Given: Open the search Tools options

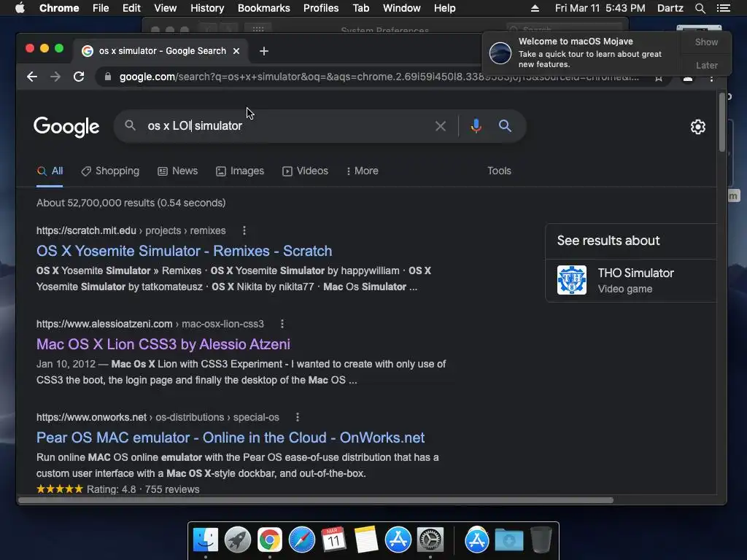Looking at the screenshot, I should (499, 171).
